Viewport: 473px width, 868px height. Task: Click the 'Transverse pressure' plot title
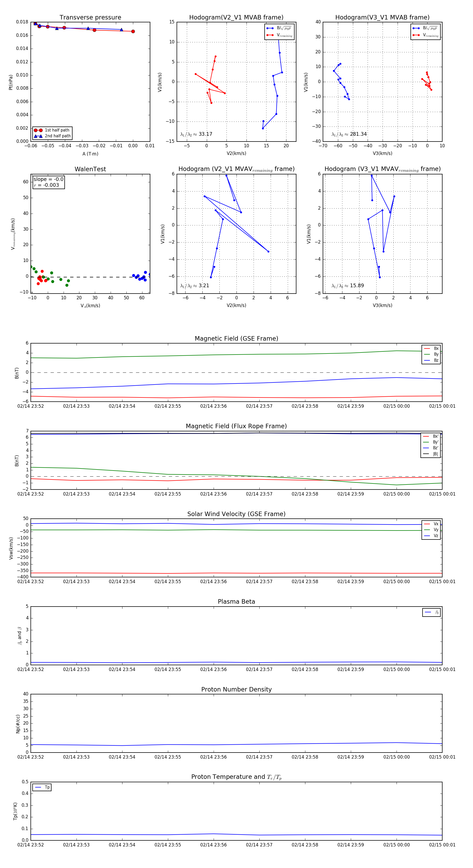pos(90,18)
